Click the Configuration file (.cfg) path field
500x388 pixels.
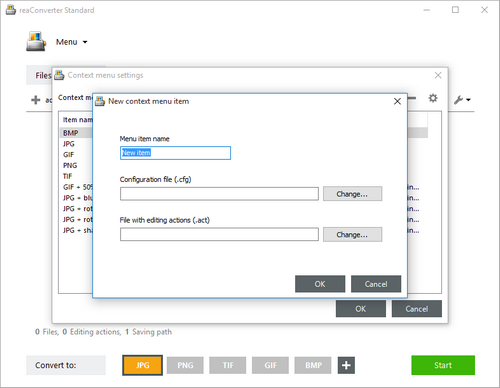pos(219,194)
